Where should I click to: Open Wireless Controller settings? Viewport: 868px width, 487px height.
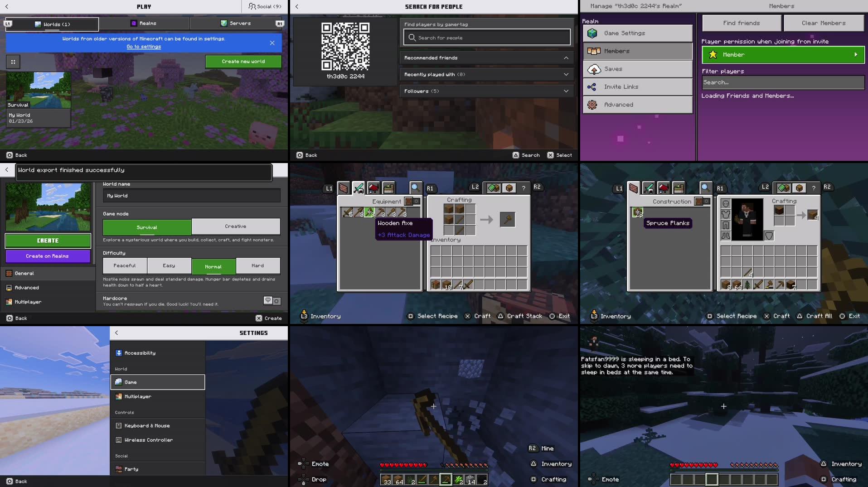point(158,440)
